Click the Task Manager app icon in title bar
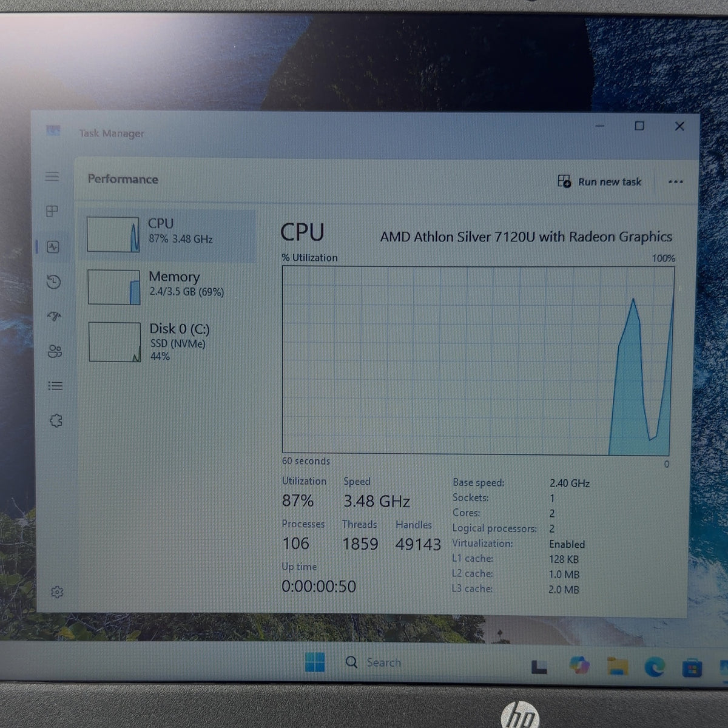728x728 pixels. coord(53,131)
